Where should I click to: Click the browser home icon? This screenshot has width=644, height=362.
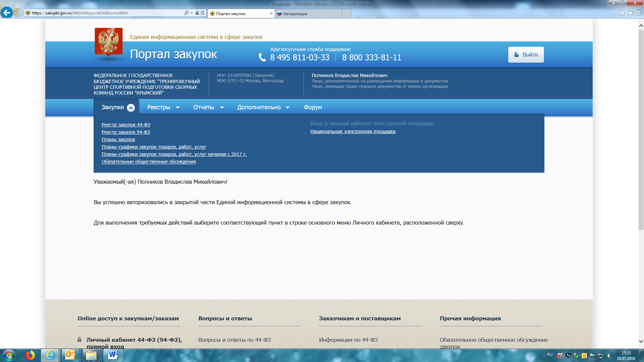(x=622, y=13)
